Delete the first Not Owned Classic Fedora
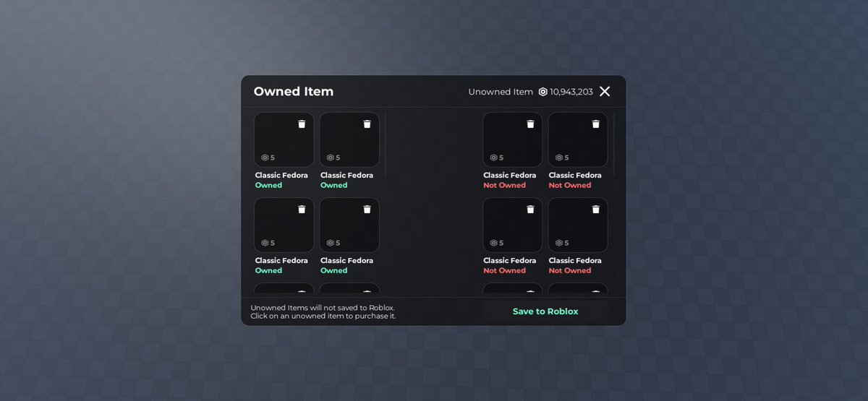Viewport: 868px width, 401px height. (x=530, y=124)
